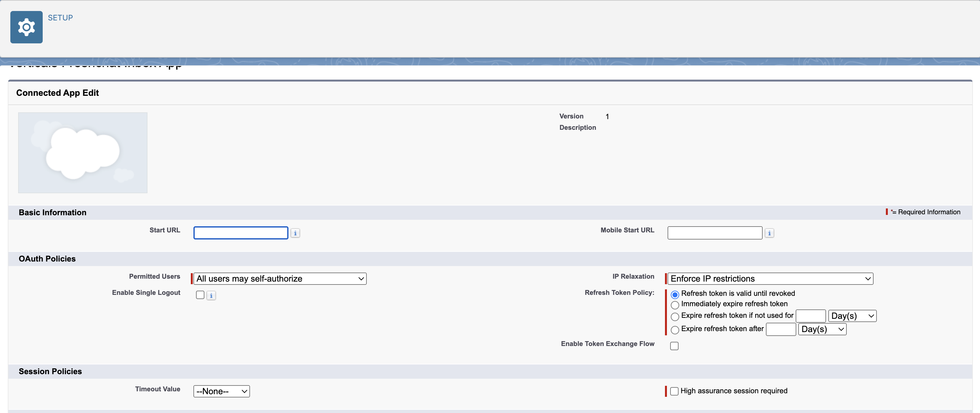Open the IP Relaxation dropdown
The width and height of the screenshot is (980, 413).
[x=770, y=279]
